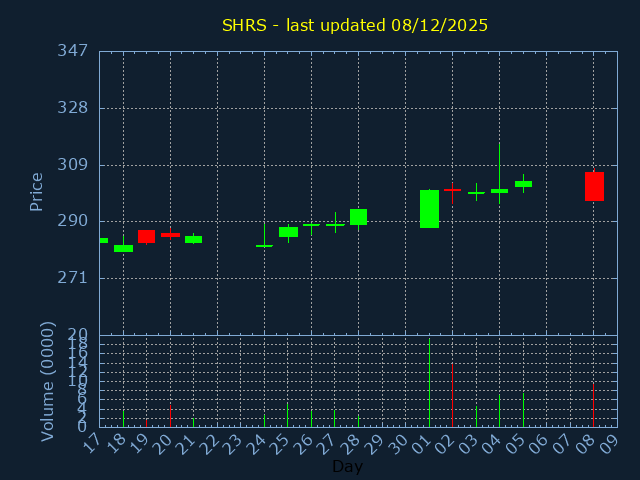
Task: Click the 347 price axis label
Action: 73,51
